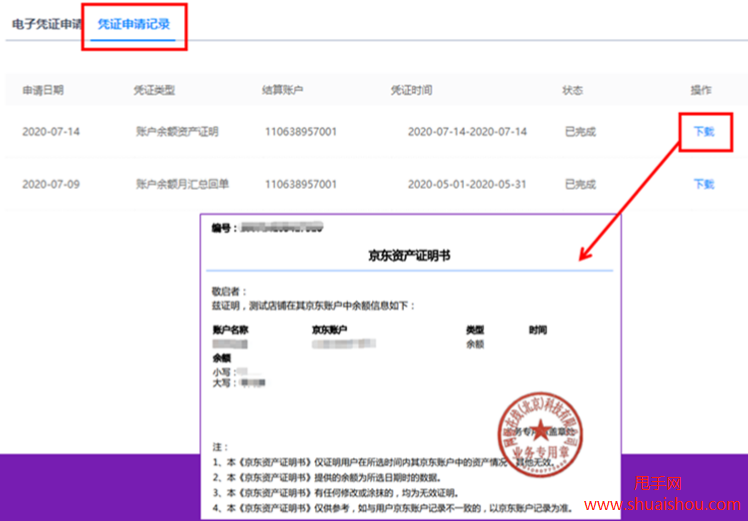
Task: Select the 账户余额资产证明 type cell
Action: [x=177, y=132]
